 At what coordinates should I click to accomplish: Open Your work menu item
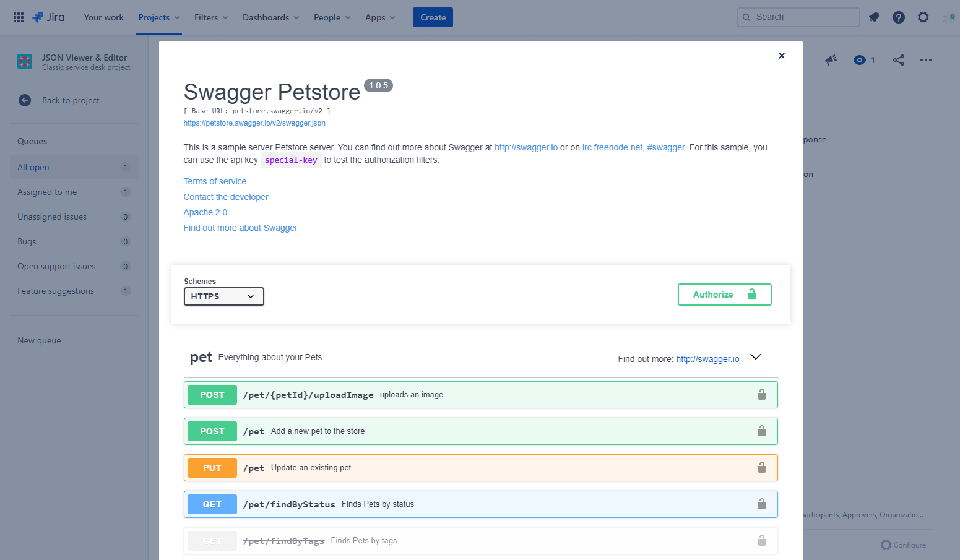pos(104,17)
